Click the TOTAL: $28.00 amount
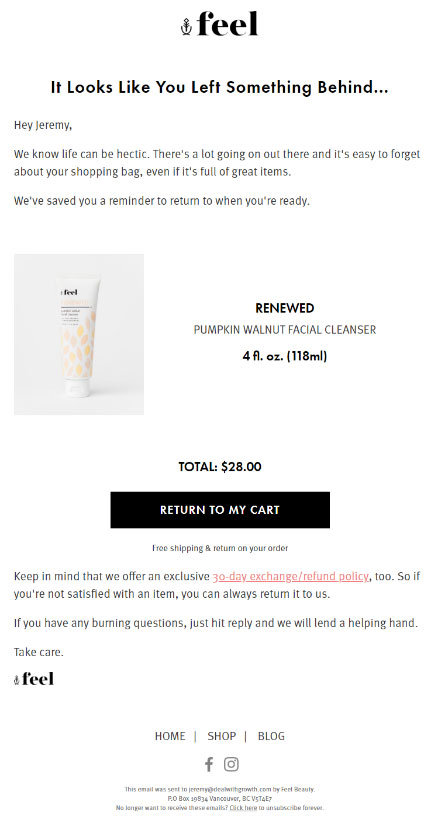 (x=220, y=466)
